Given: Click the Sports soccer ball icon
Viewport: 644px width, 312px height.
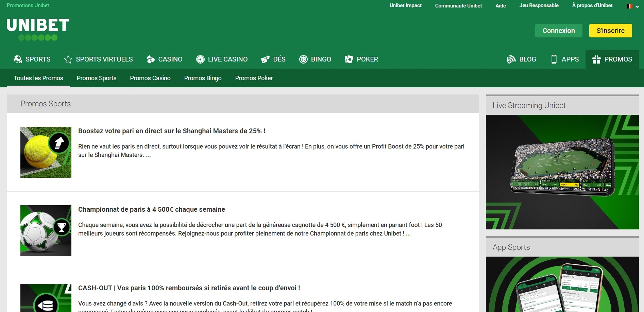Looking at the screenshot, I should pos(18,59).
